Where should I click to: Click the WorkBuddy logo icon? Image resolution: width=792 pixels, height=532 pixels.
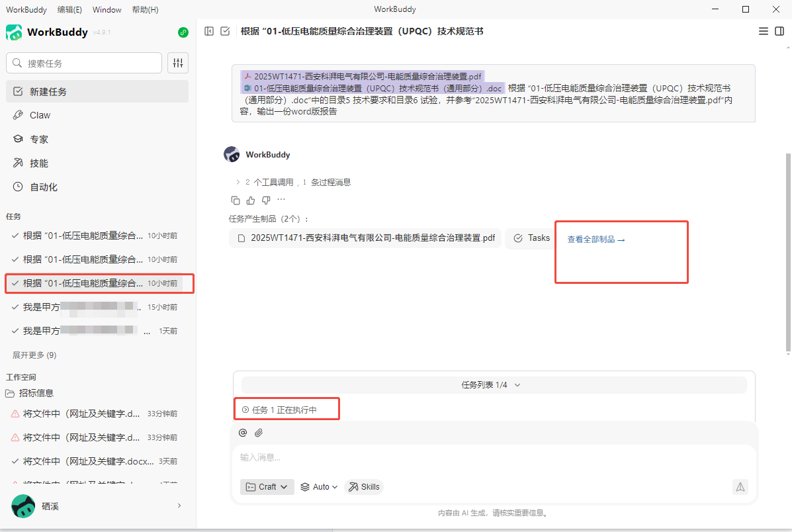[x=14, y=32]
